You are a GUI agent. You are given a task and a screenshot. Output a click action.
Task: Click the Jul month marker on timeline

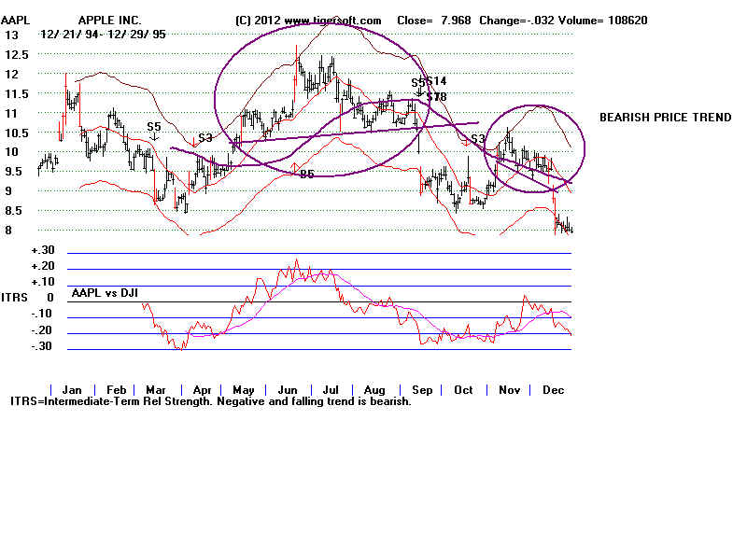coord(330,389)
